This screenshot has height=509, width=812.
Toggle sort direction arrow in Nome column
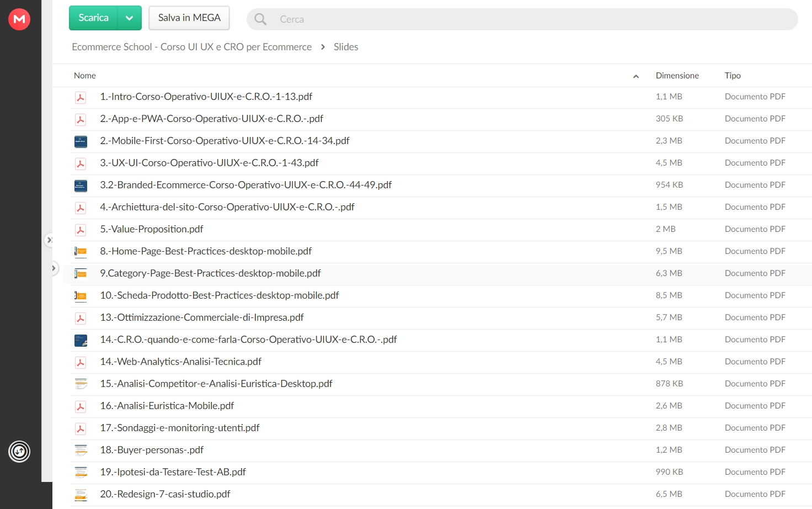[636, 76]
